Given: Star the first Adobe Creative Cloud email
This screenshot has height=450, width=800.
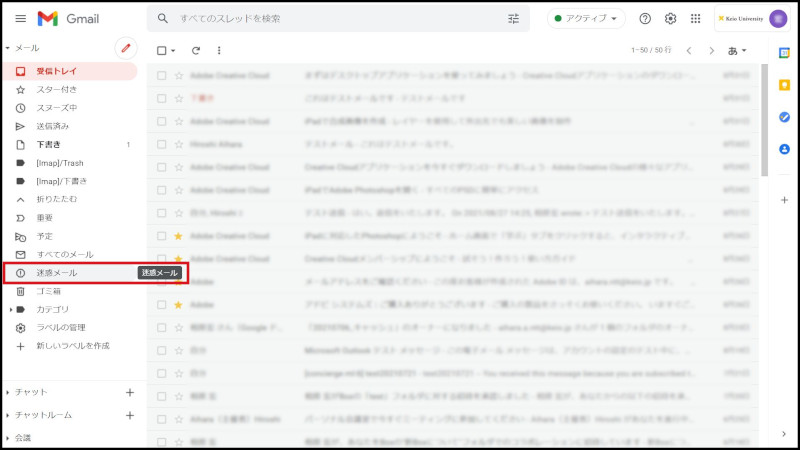Looking at the screenshot, I should click(x=178, y=74).
